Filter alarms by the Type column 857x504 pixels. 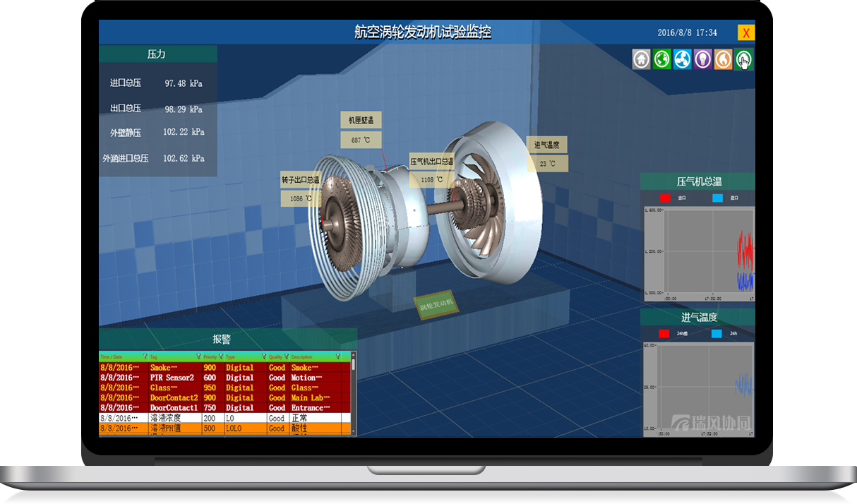point(264,356)
